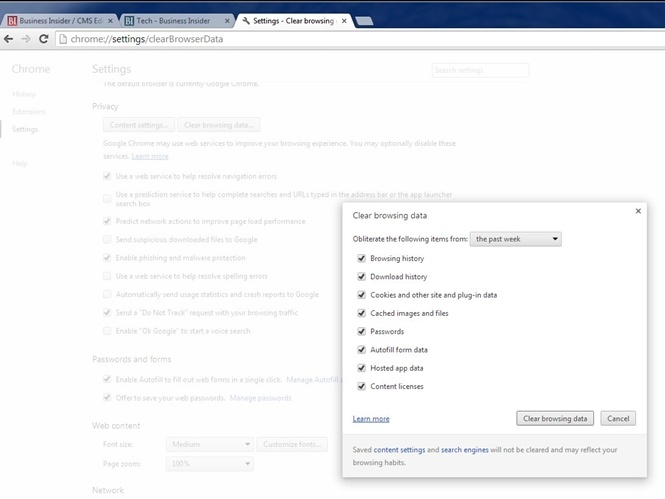Switch to Business Insider CMS tab
Screen dimensions: 665x499
(x=62, y=20)
